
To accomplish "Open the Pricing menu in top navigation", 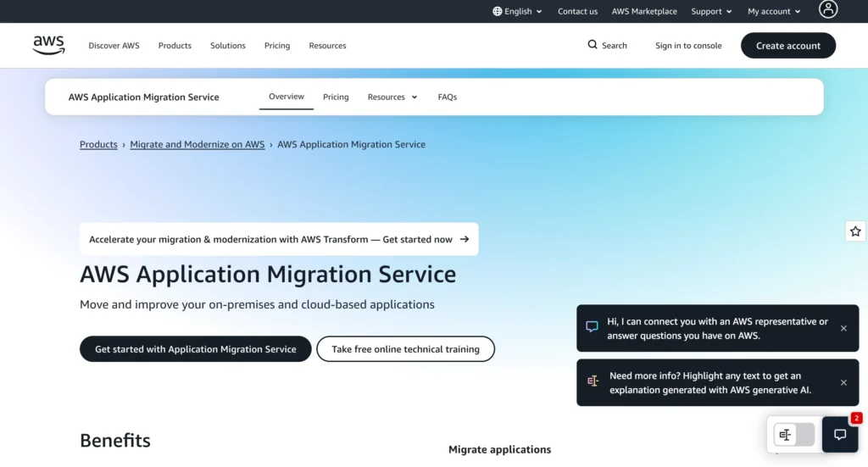I will pos(277,46).
